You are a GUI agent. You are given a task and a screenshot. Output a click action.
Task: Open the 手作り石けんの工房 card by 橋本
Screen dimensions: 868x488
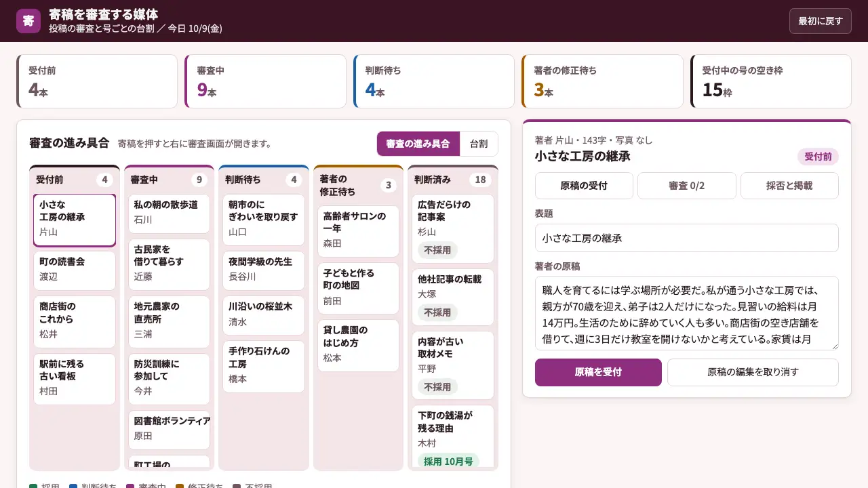tap(264, 367)
